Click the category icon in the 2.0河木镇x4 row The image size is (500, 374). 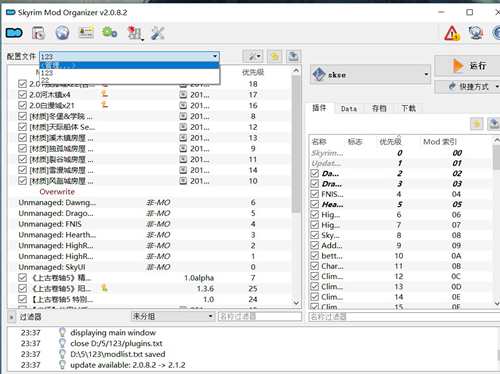[183, 95]
